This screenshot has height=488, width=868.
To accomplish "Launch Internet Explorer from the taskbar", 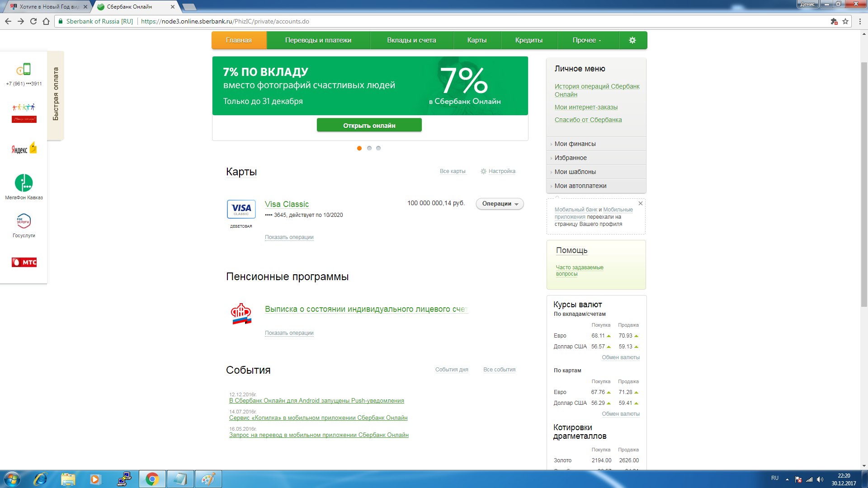I will pos(40,479).
